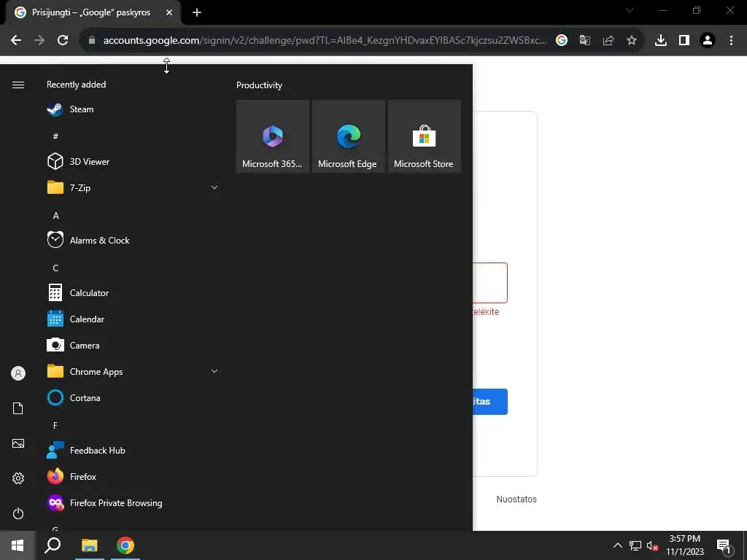This screenshot has width=747, height=560.
Task: Open Chrome tab search chevron
Action: [630, 10]
